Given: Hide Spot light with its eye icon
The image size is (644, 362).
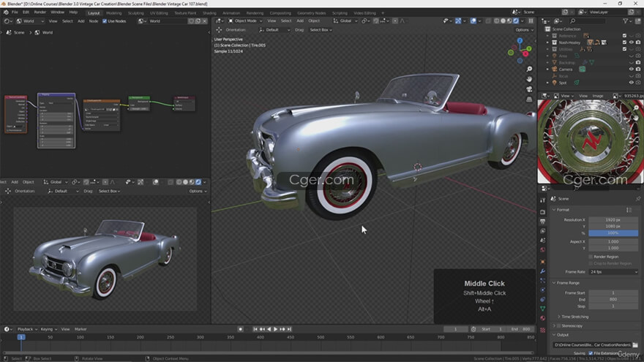Looking at the screenshot, I should coord(632,83).
